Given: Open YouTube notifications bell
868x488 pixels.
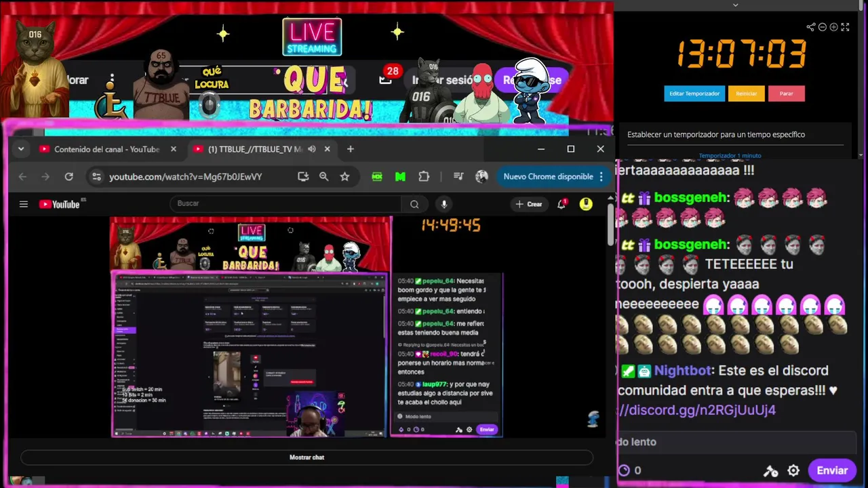Looking at the screenshot, I should [x=561, y=204].
